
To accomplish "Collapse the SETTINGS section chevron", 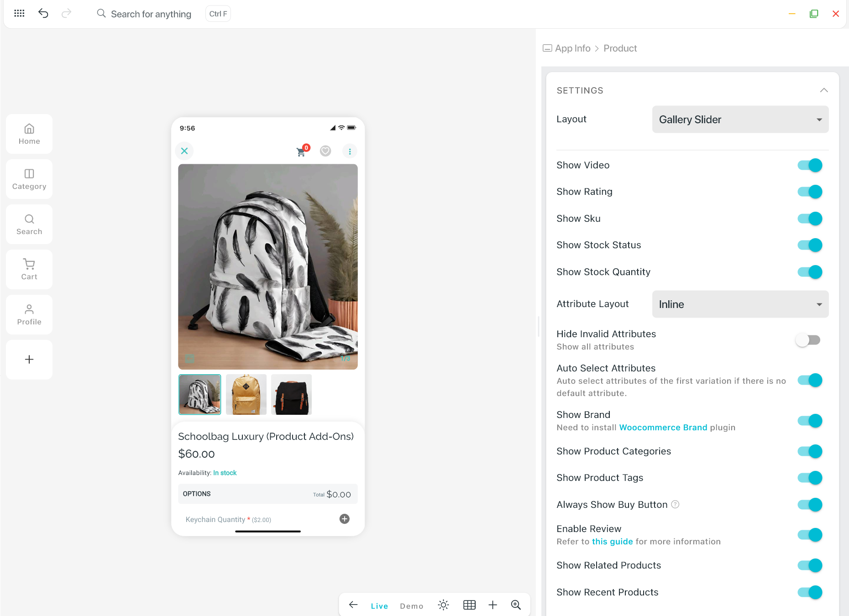I will tap(823, 90).
